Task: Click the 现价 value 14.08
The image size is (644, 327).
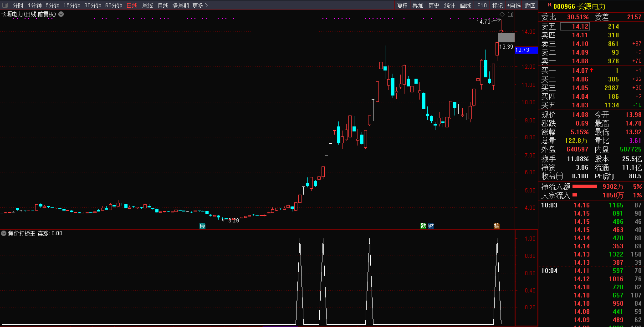Action: coord(580,115)
